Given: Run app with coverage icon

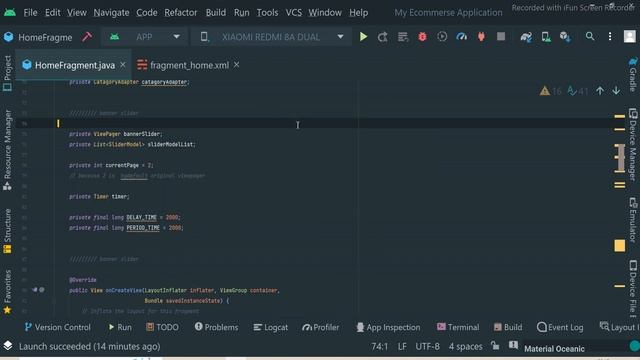Looking at the screenshot, I should point(442,37).
